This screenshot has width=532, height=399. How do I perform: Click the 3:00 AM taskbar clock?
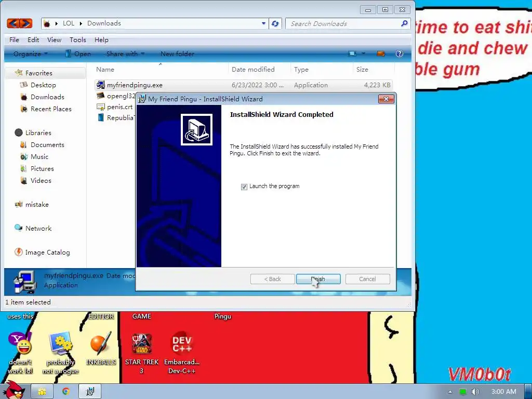504,392
